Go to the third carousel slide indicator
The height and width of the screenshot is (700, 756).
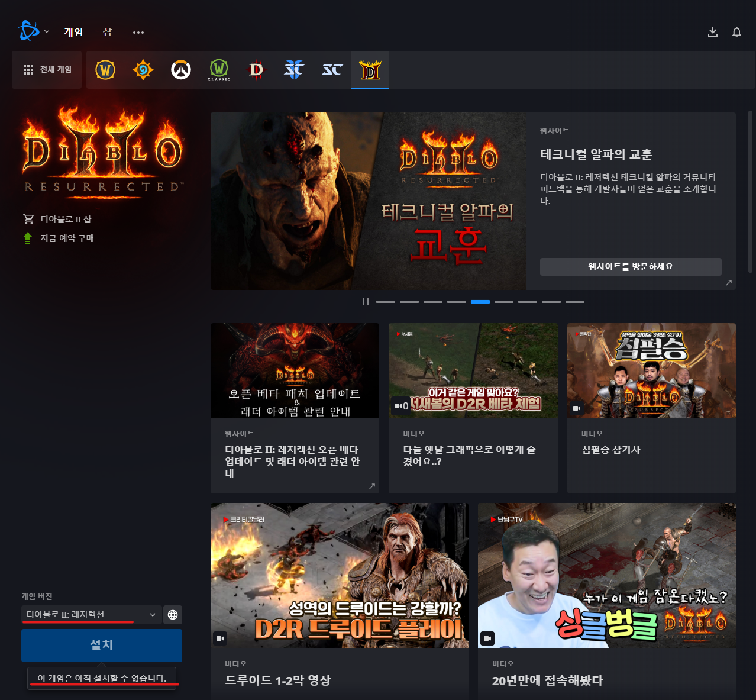click(x=433, y=302)
